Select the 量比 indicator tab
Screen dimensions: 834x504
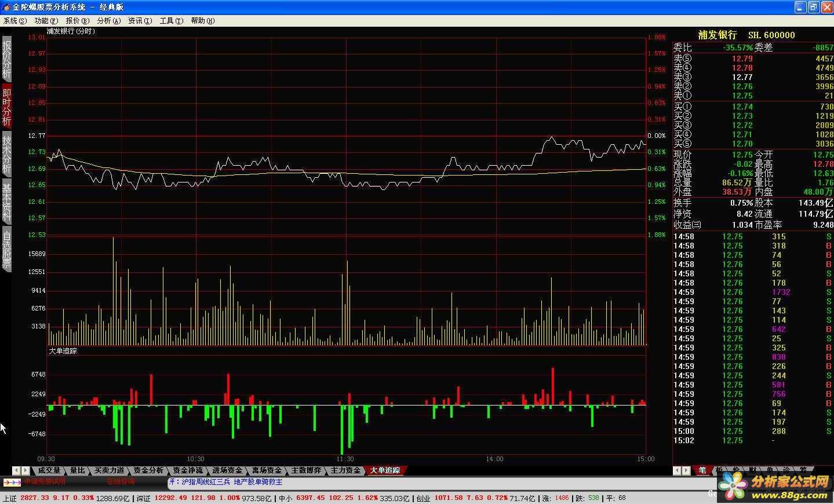77,470
